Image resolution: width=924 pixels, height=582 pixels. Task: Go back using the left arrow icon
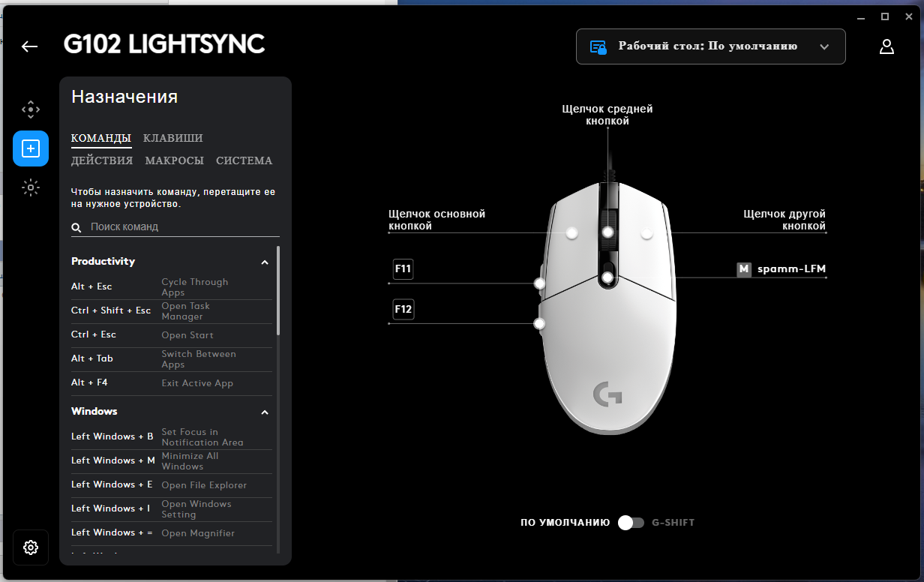(29, 46)
